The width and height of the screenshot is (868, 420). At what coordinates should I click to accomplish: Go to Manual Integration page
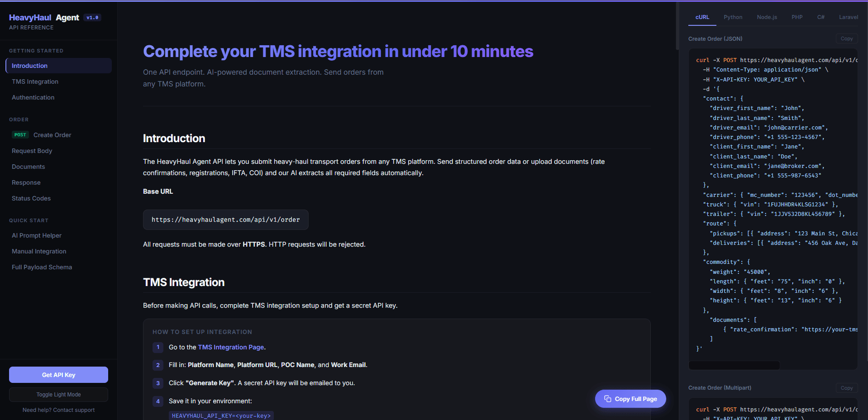click(x=58, y=251)
